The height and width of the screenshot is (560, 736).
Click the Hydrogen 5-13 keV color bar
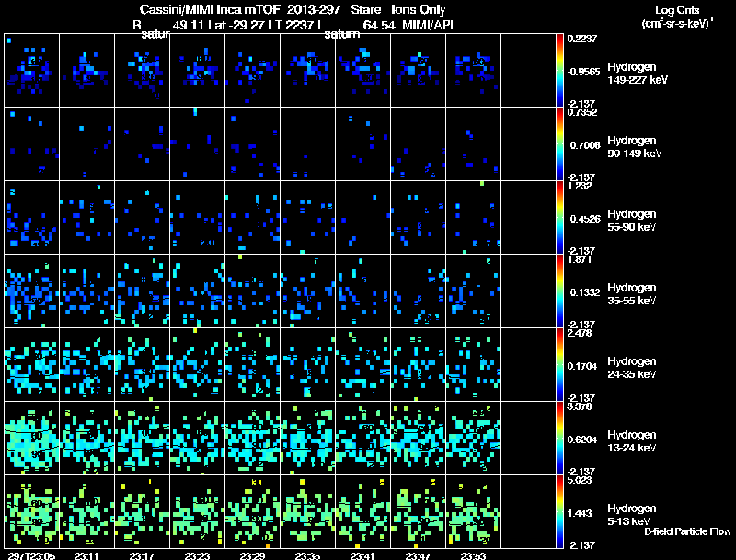559,511
